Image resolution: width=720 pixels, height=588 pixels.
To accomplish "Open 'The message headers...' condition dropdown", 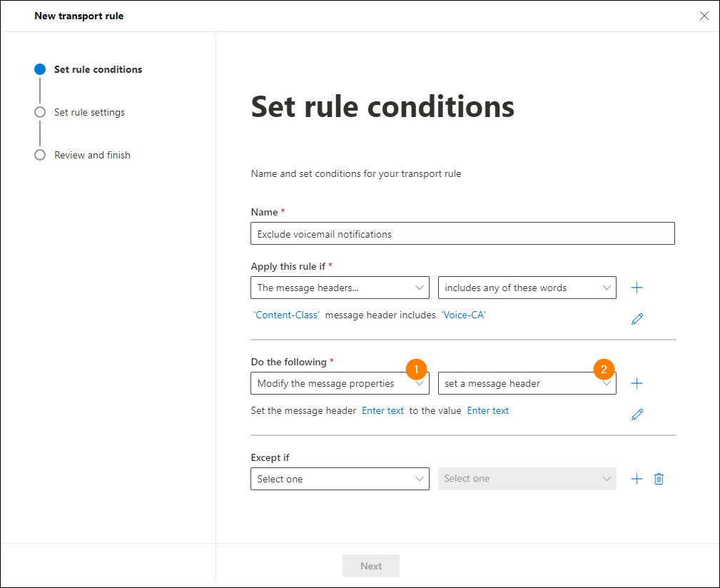I will [340, 288].
